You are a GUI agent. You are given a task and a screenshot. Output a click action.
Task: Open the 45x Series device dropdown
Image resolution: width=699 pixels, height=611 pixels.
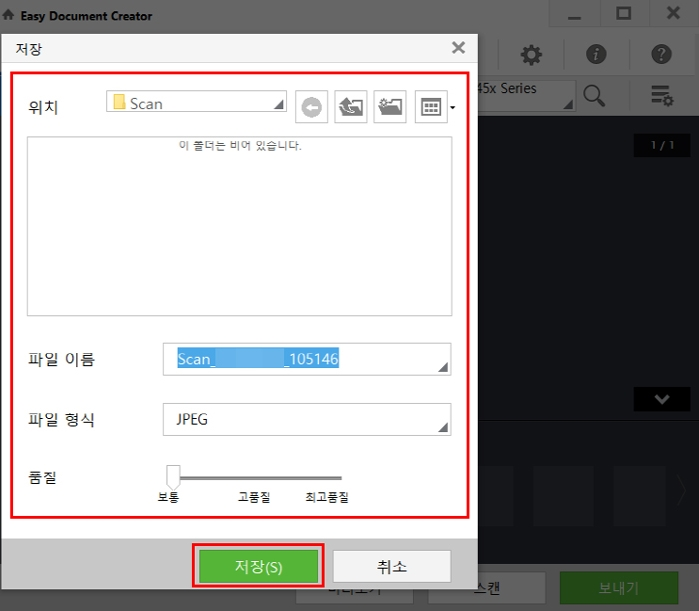[526, 95]
